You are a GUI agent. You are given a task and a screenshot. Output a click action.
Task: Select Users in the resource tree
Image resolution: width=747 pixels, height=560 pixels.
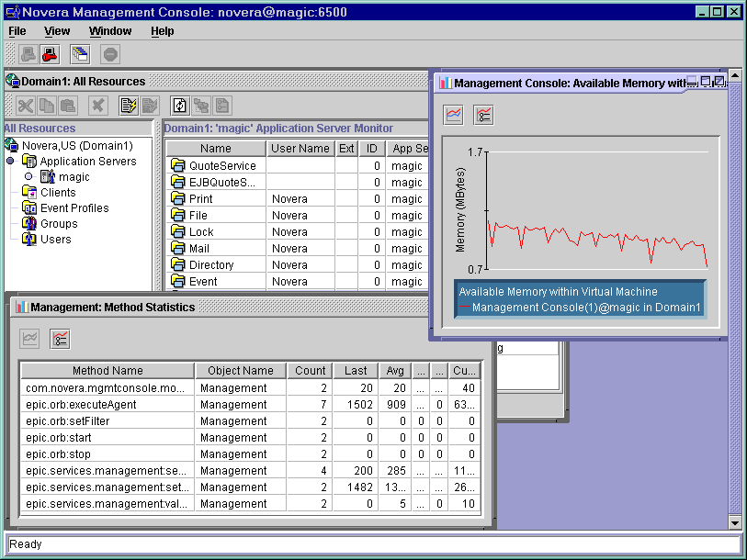(x=56, y=239)
